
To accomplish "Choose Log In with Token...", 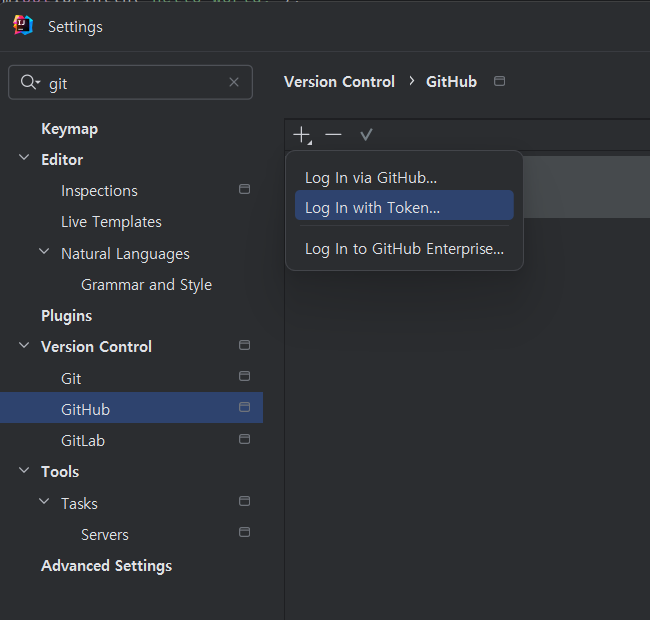I will pos(404,206).
